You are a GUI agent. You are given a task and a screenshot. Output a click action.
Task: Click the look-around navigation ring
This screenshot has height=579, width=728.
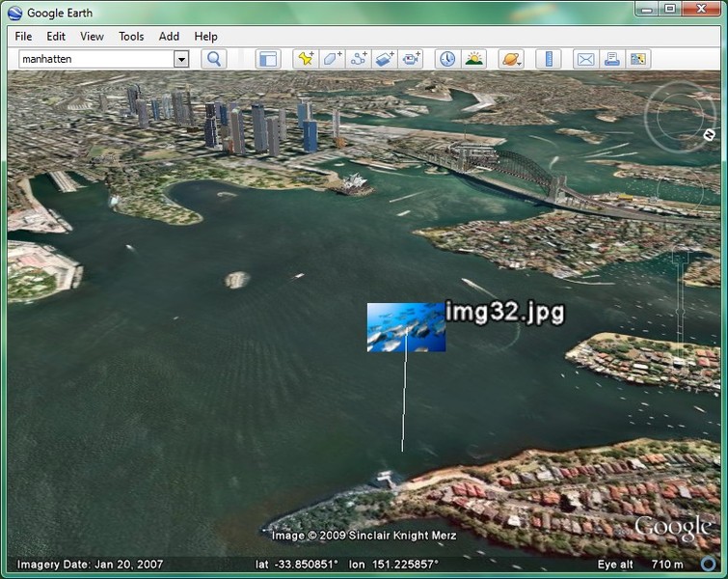point(680,116)
